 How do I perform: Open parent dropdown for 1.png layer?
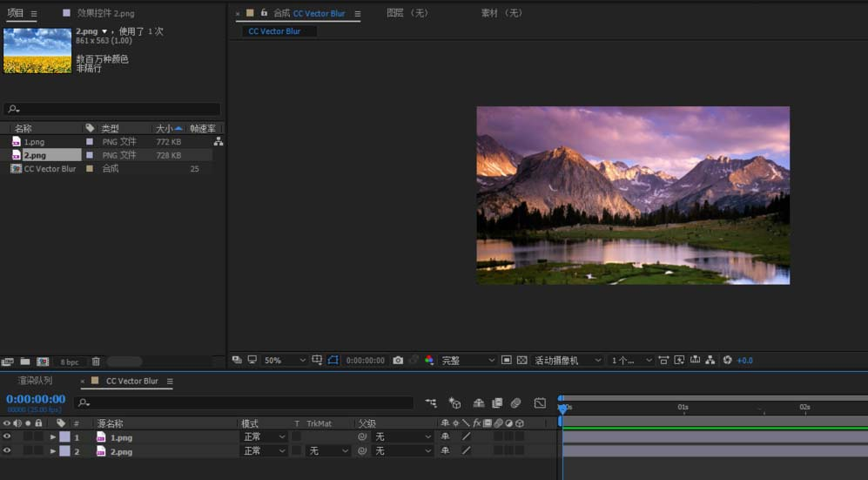coord(402,436)
